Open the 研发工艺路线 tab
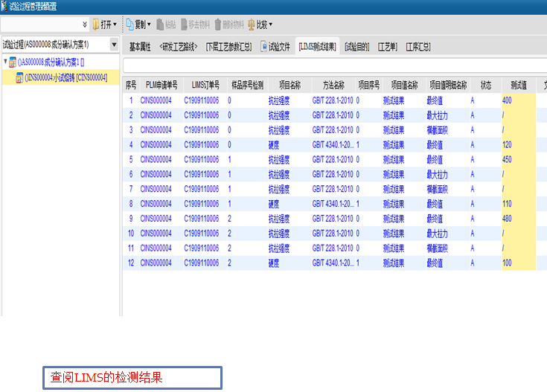The image size is (547, 392). point(178,47)
